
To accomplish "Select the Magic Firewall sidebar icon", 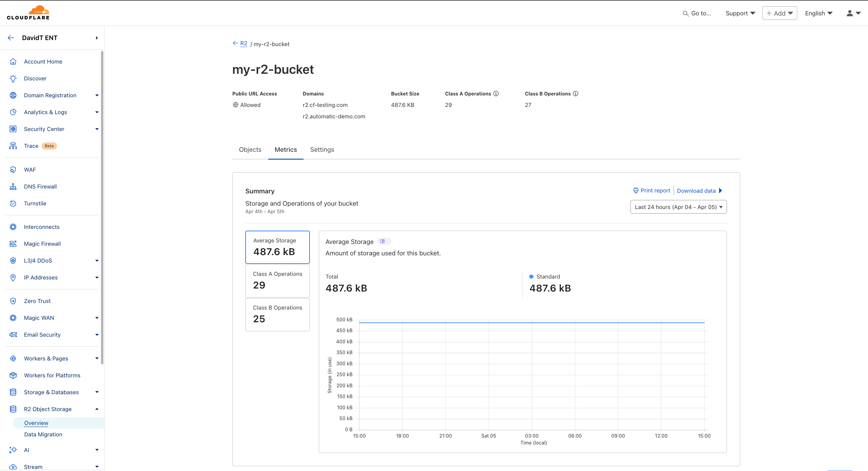I will tap(13, 243).
